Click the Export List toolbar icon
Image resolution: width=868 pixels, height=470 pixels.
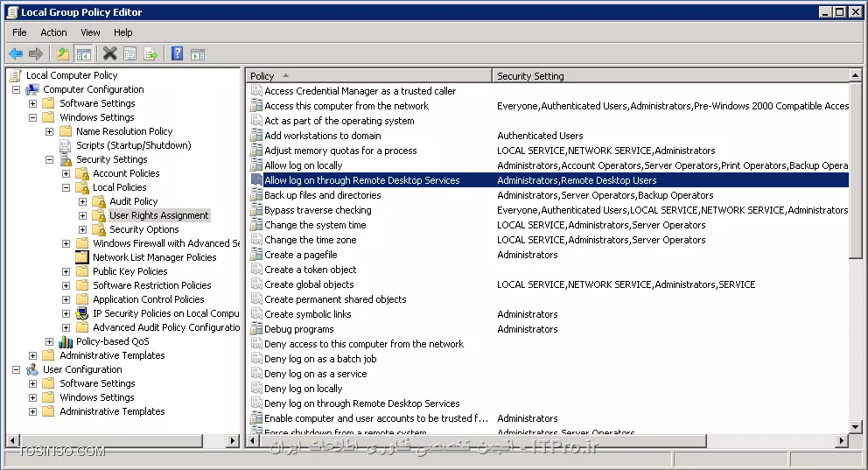(150, 53)
